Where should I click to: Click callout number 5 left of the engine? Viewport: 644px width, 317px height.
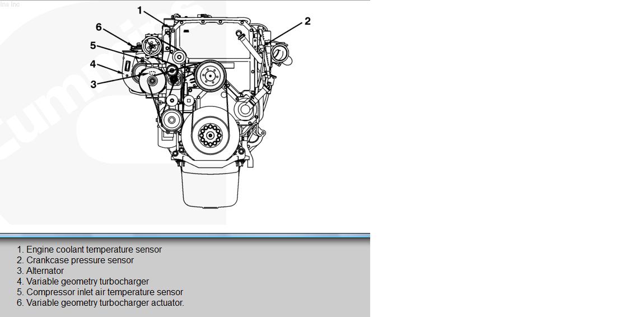coord(93,45)
